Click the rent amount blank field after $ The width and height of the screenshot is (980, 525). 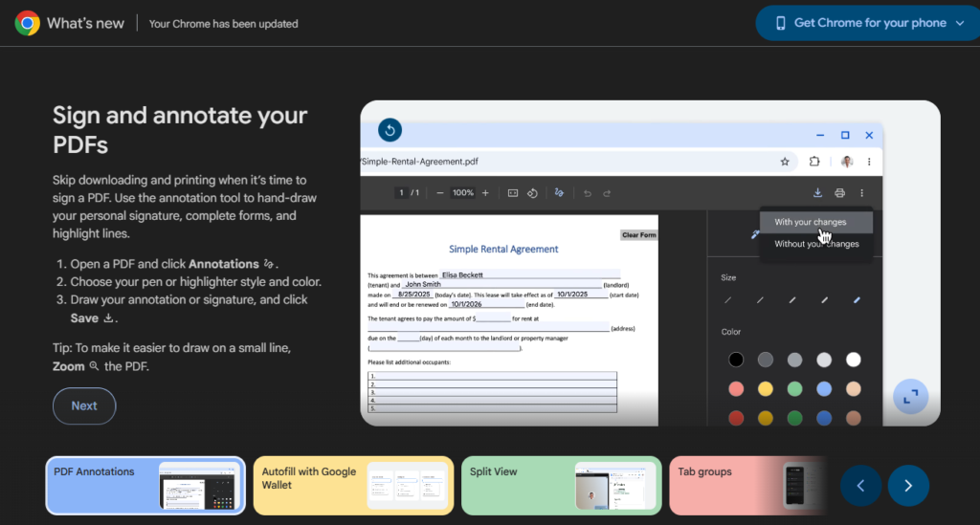click(493, 318)
